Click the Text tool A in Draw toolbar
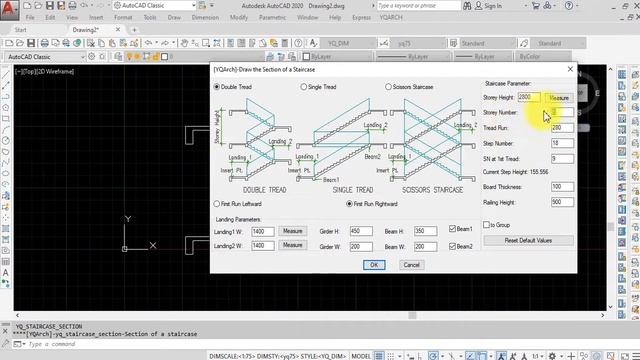 [x=6, y=272]
